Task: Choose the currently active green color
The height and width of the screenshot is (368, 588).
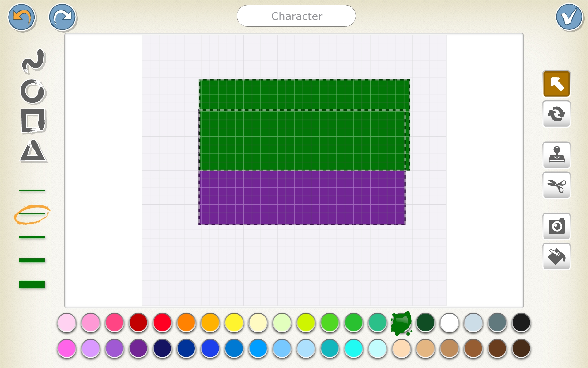Action: [x=401, y=323]
